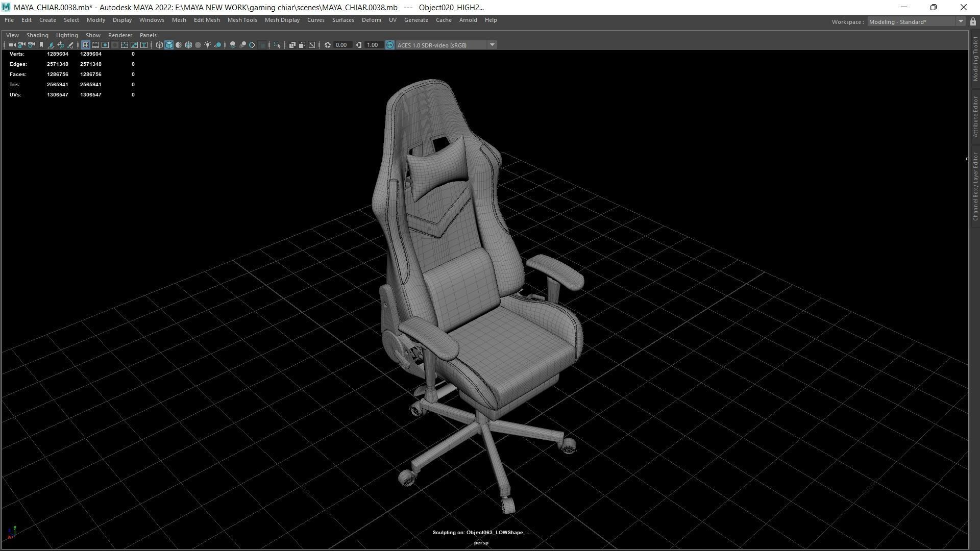Open the ACES 1.0 SDR-video view transform dropdown
This screenshot has height=551, width=980.
447,45
